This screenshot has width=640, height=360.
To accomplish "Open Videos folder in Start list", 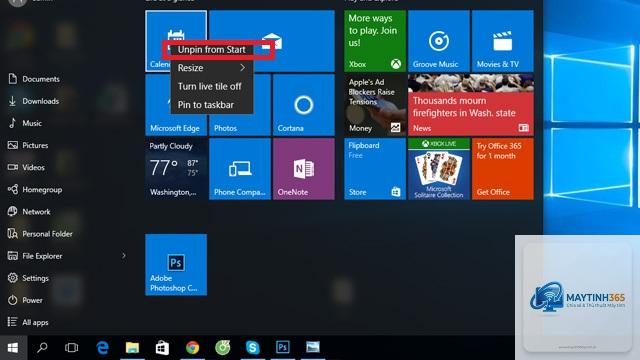I will [x=26, y=167].
